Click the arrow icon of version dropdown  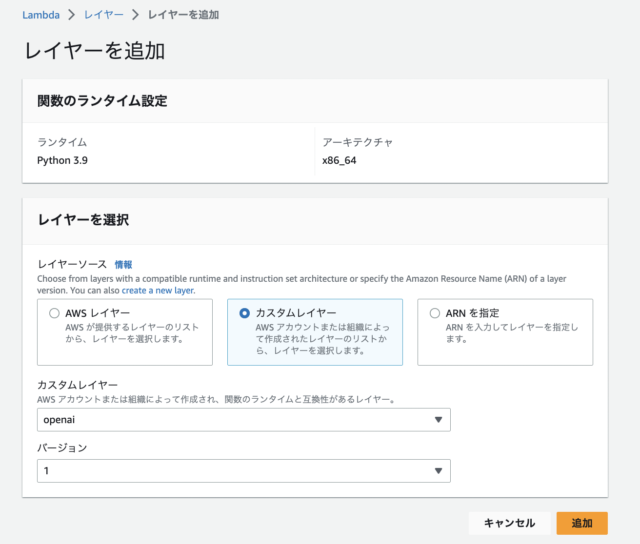pyautogui.click(x=438, y=471)
